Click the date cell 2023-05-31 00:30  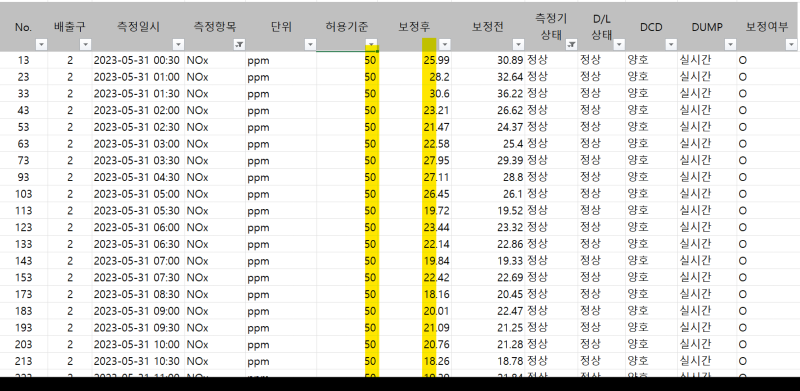tap(138, 60)
